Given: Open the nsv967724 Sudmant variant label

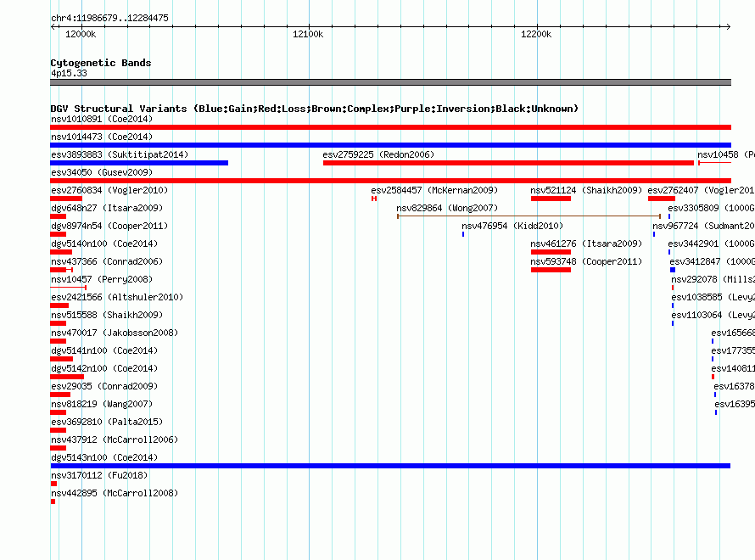Looking at the screenshot, I should tap(703, 226).
